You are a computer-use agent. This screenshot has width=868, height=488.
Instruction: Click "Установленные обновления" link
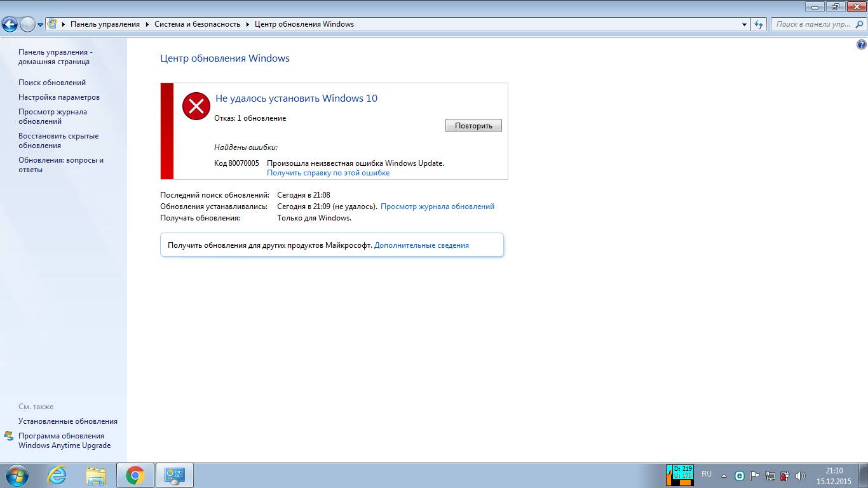click(x=68, y=421)
